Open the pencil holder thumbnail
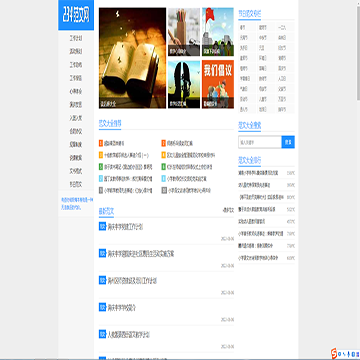The image size is (360, 360). 184,32
